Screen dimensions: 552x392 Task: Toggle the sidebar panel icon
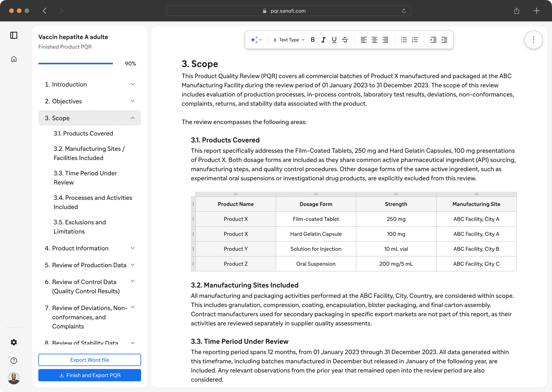[14, 35]
